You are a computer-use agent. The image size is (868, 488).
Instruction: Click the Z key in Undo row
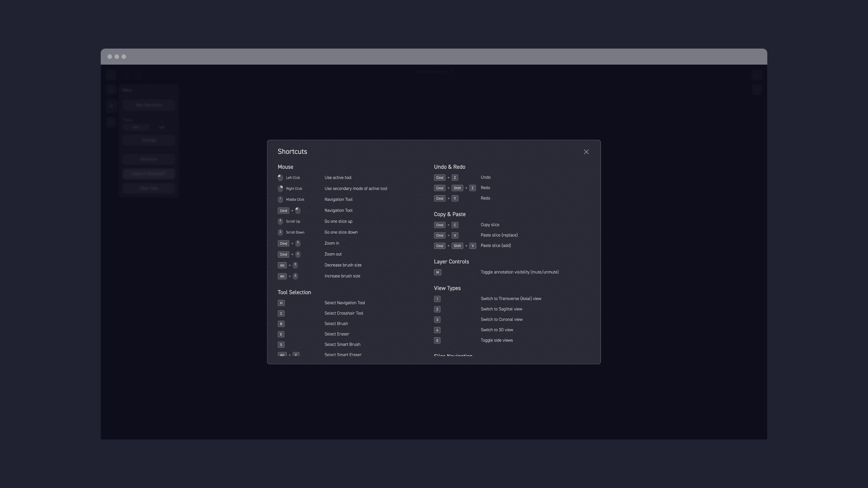[x=455, y=178]
